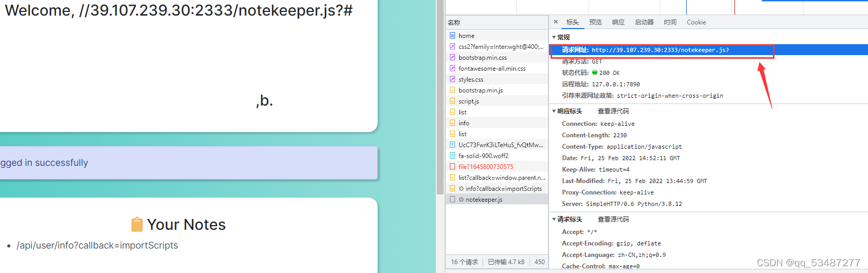Click the page vertical scrollbar

pos(440,98)
